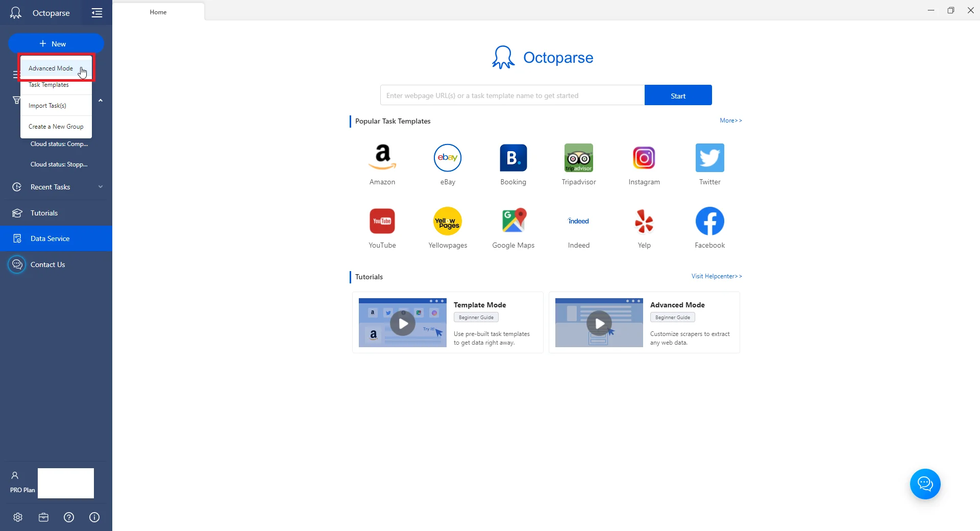
Task: Open settings via the gear icon
Action: click(18, 517)
